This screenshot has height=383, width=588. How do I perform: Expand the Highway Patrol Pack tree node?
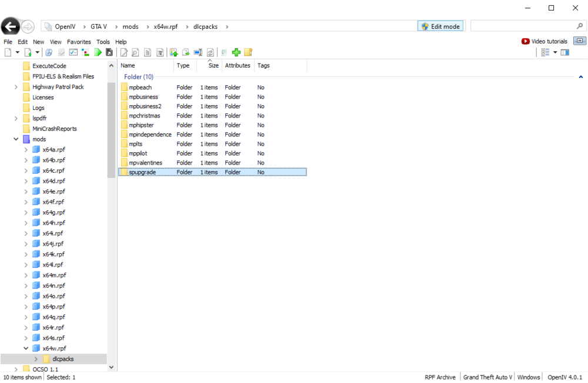16,87
